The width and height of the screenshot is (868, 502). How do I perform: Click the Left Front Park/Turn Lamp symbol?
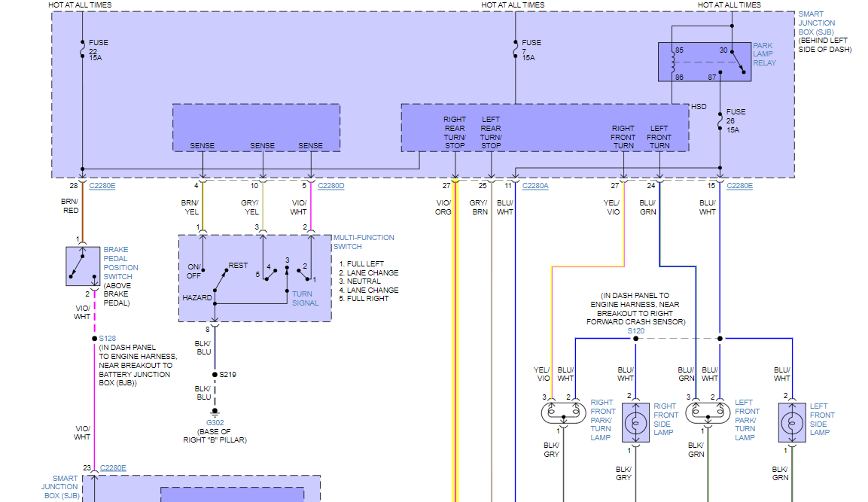pyautogui.click(x=708, y=412)
